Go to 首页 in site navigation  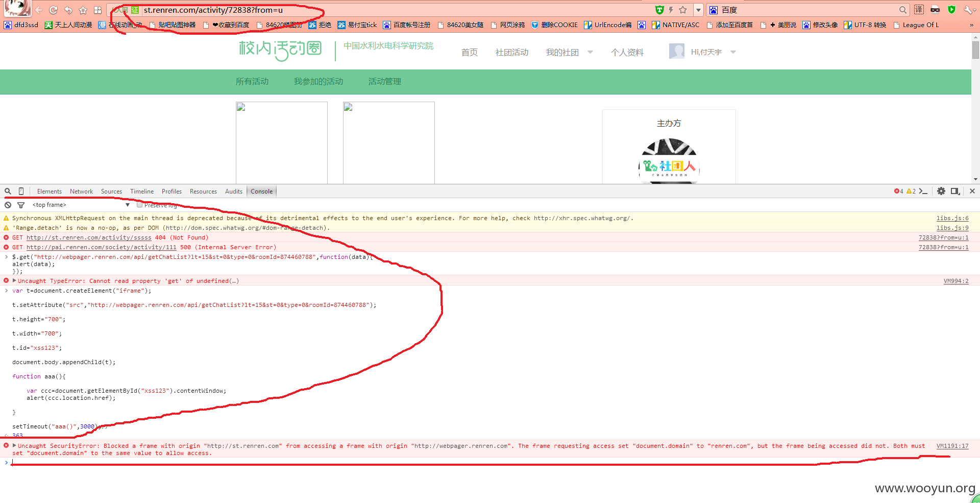point(469,52)
